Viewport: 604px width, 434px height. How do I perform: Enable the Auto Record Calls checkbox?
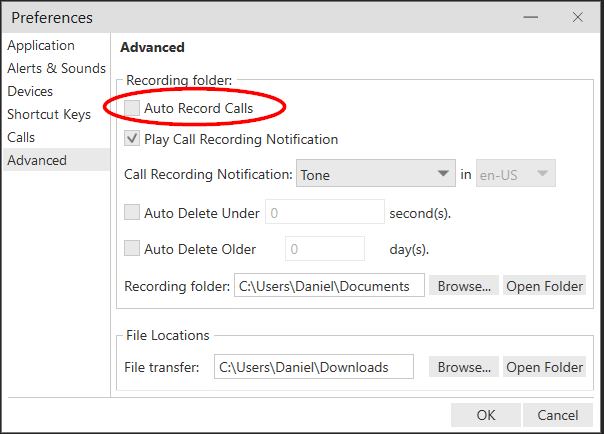132,108
